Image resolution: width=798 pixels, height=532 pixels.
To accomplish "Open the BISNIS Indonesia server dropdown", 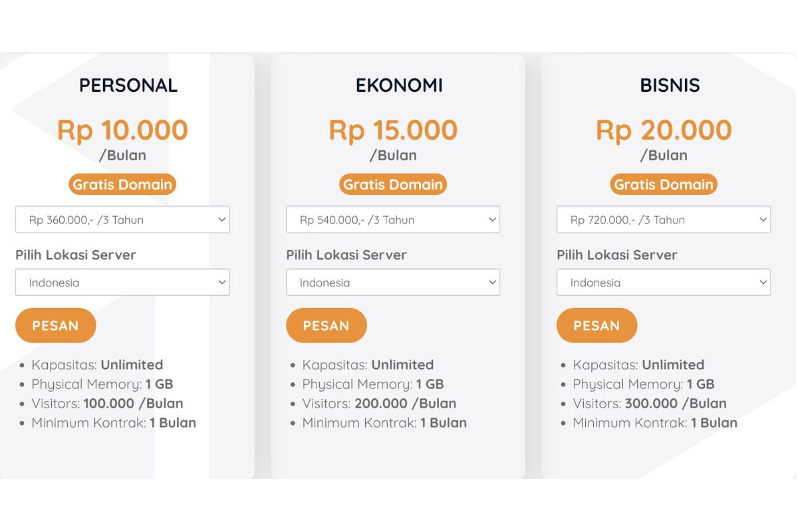I will click(x=663, y=282).
